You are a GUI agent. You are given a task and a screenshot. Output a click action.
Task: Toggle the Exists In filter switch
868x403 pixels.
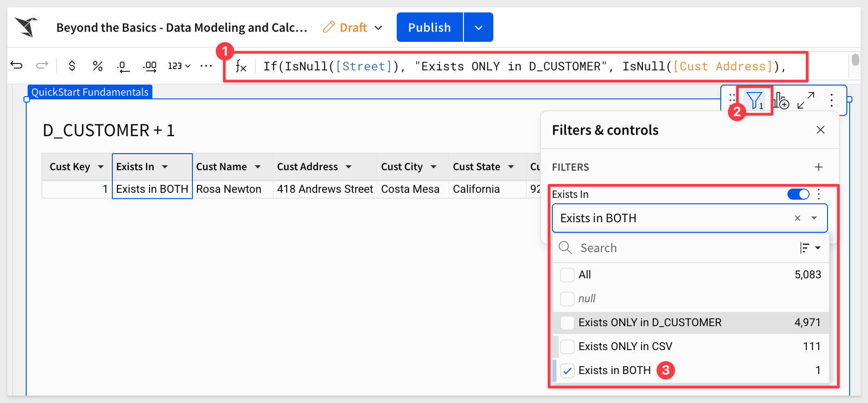(799, 194)
